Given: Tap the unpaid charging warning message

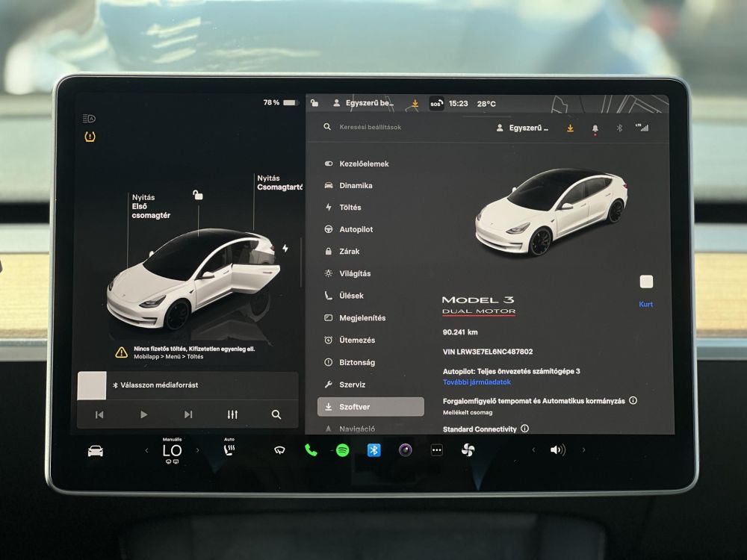Looking at the screenshot, I should (x=186, y=352).
